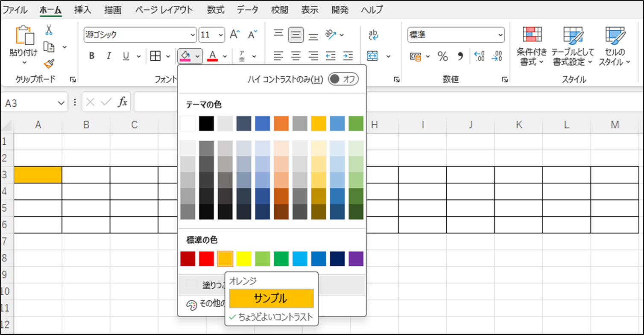Click the align left icon
This screenshot has height=335, width=644.
point(278,56)
